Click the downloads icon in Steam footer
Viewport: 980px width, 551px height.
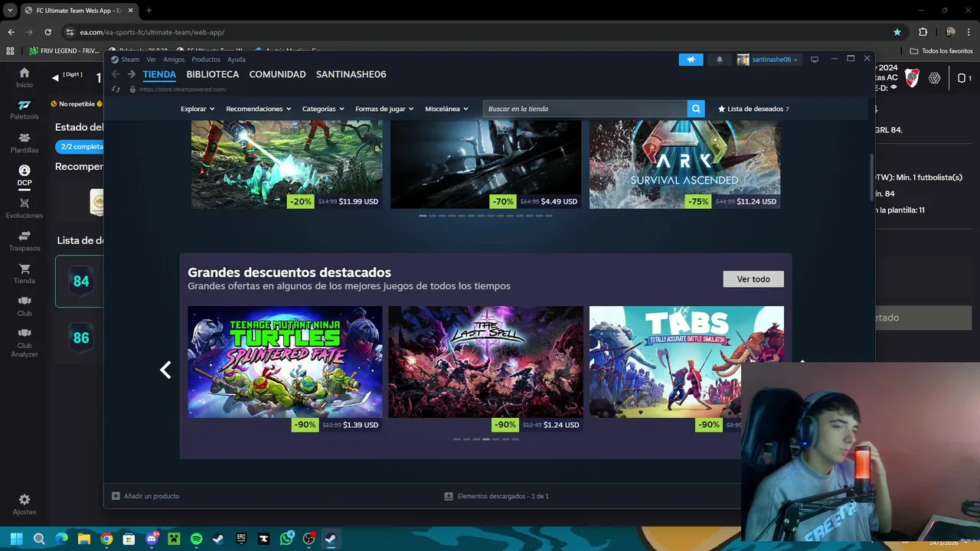[x=449, y=496]
